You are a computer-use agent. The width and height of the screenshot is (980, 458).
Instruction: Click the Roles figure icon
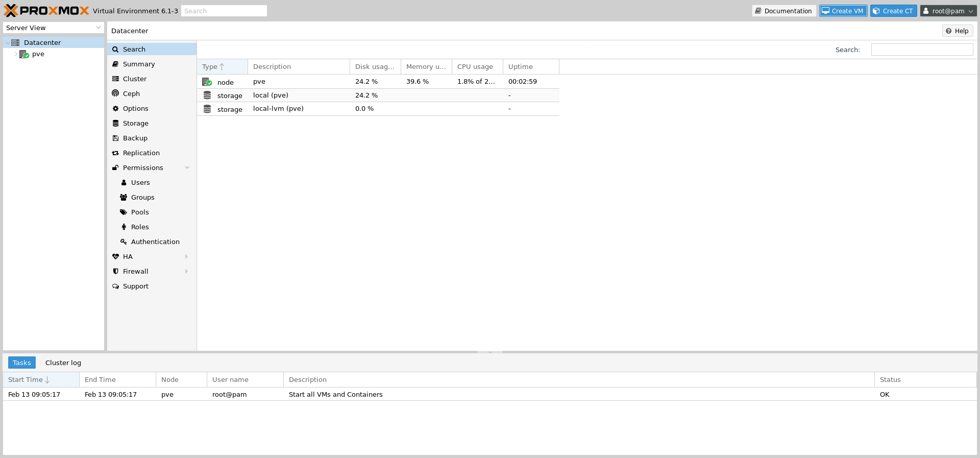click(x=124, y=227)
